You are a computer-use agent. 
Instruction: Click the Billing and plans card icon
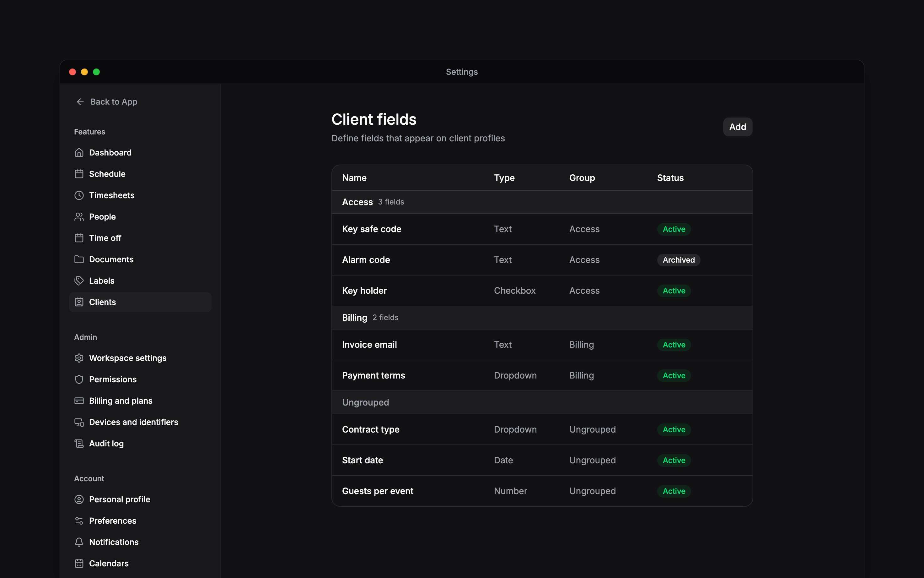point(79,401)
